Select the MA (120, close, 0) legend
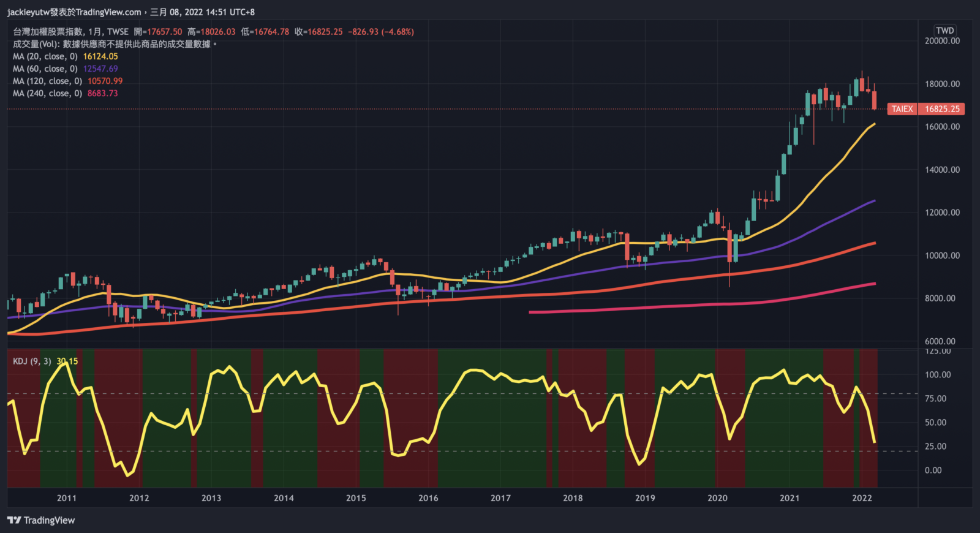This screenshot has width=980, height=533. pyautogui.click(x=47, y=81)
